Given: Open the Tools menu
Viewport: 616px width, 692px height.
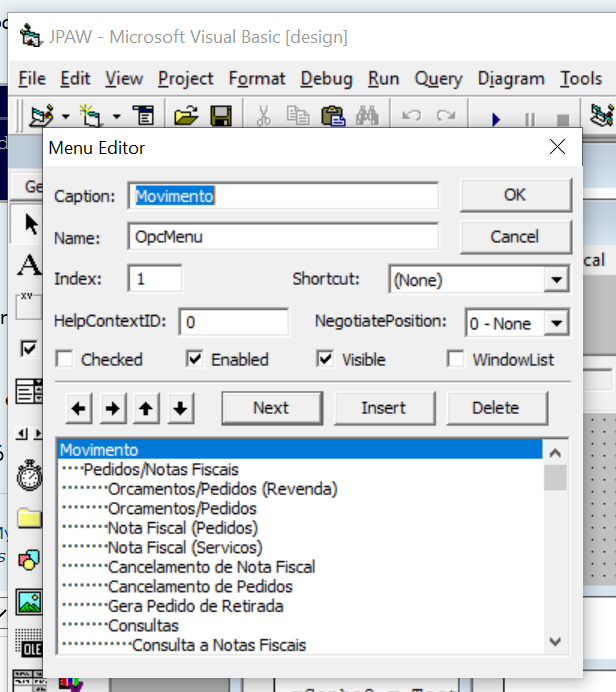Looking at the screenshot, I should tap(581, 79).
